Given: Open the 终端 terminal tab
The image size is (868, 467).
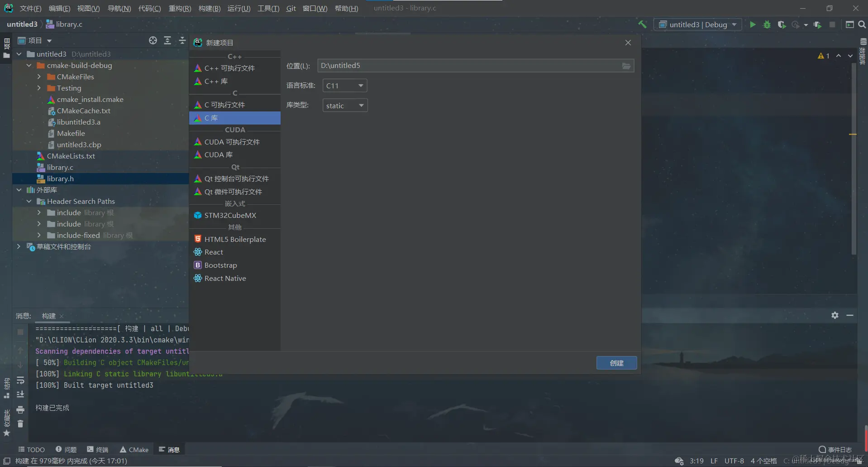Looking at the screenshot, I should (98, 449).
